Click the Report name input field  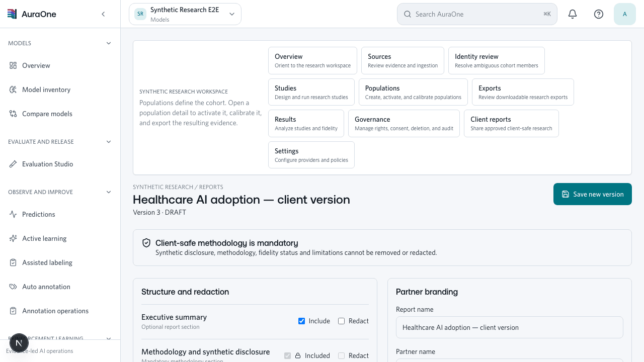(x=509, y=327)
